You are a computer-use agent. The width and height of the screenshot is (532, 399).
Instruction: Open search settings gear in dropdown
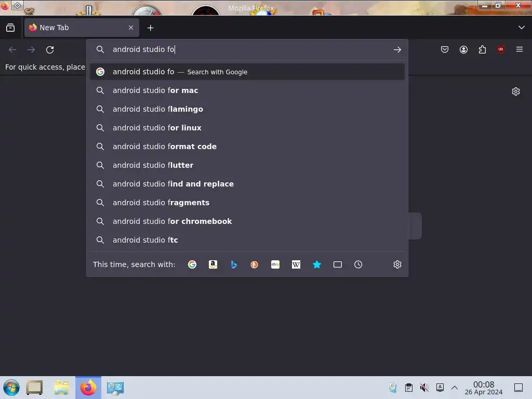click(397, 264)
